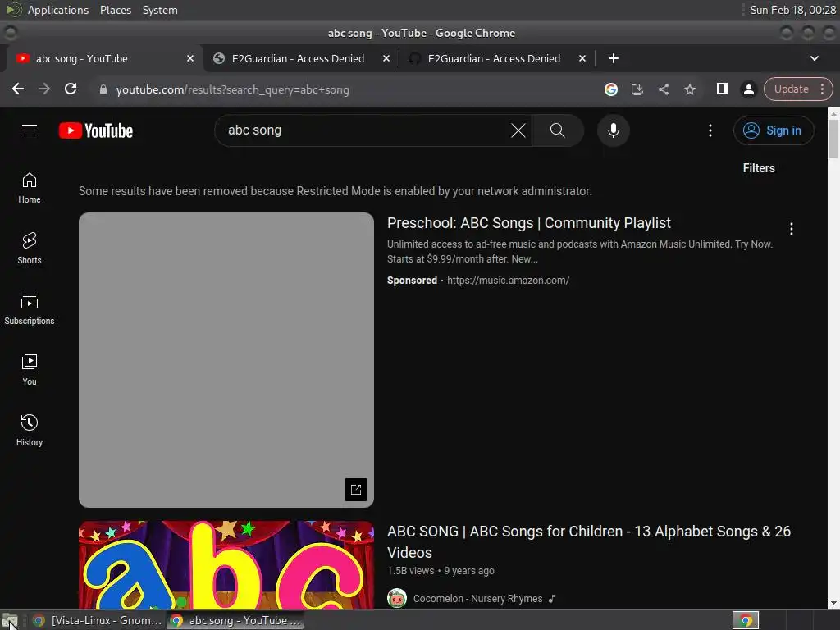Go to Home in sidebar
840x630 pixels.
tap(30, 188)
